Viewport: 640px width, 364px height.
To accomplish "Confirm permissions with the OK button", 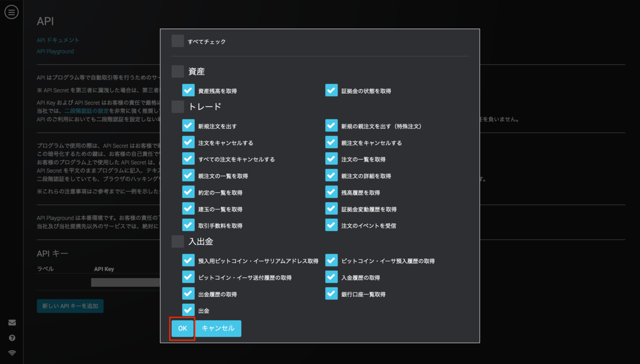I will pos(182,328).
